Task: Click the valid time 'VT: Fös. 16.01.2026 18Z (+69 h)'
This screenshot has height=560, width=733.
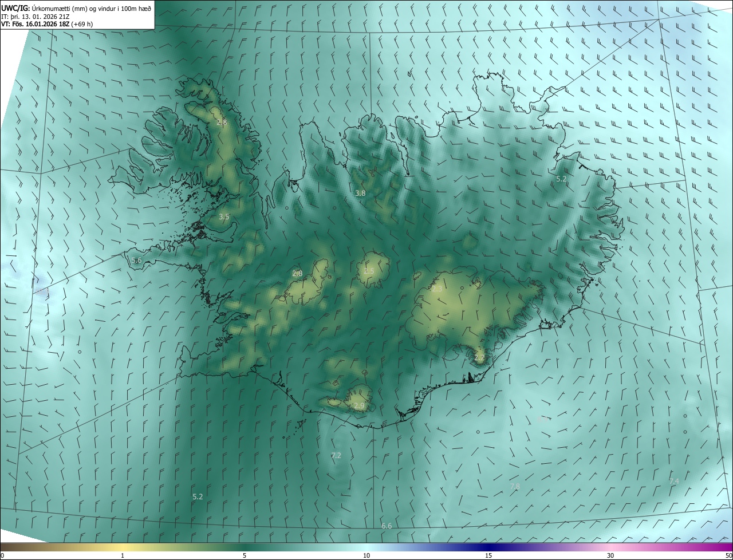Action: point(47,25)
